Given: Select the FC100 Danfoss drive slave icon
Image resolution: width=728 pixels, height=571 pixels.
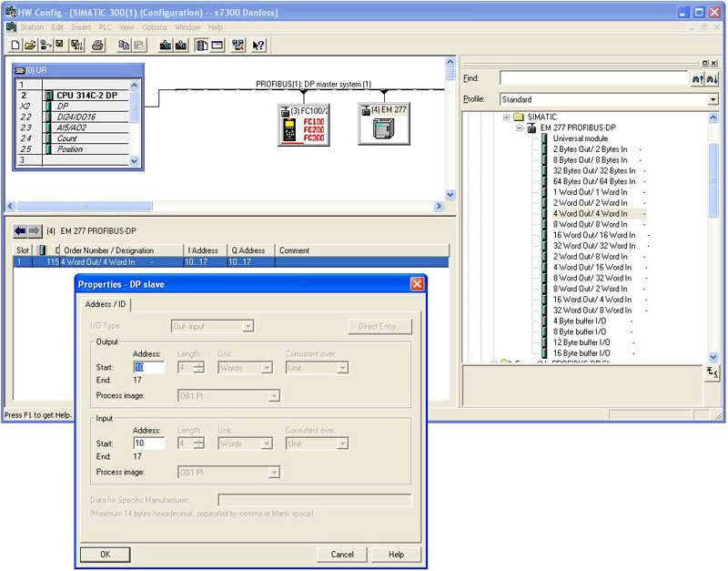Looking at the screenshot, I should click(x=304, y=125).
